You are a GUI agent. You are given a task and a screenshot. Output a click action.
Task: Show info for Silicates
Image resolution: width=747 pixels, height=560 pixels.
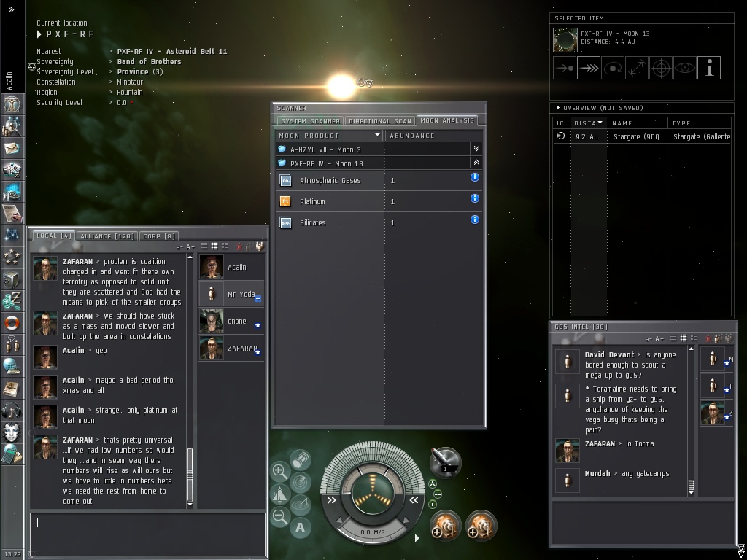pos(474,219)
